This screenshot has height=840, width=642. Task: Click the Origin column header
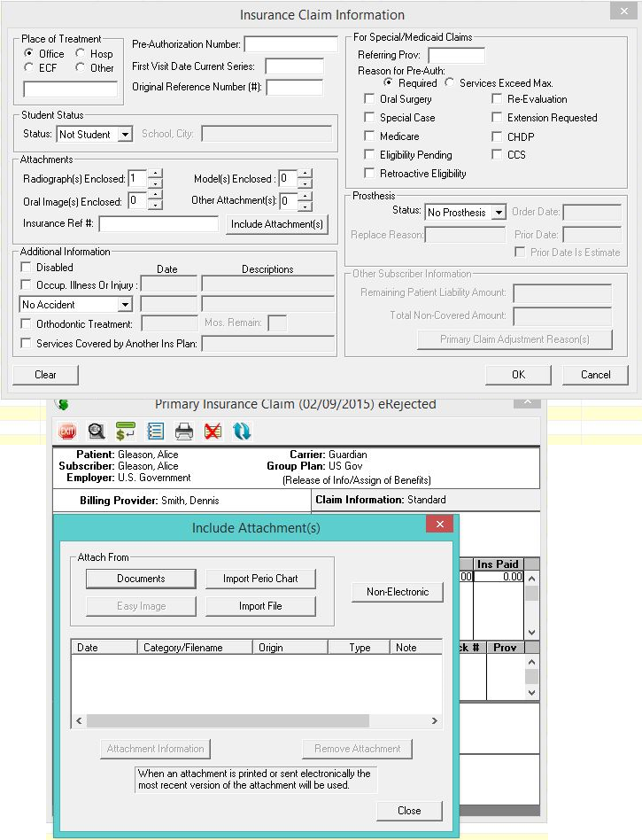[x=290, y=647]
